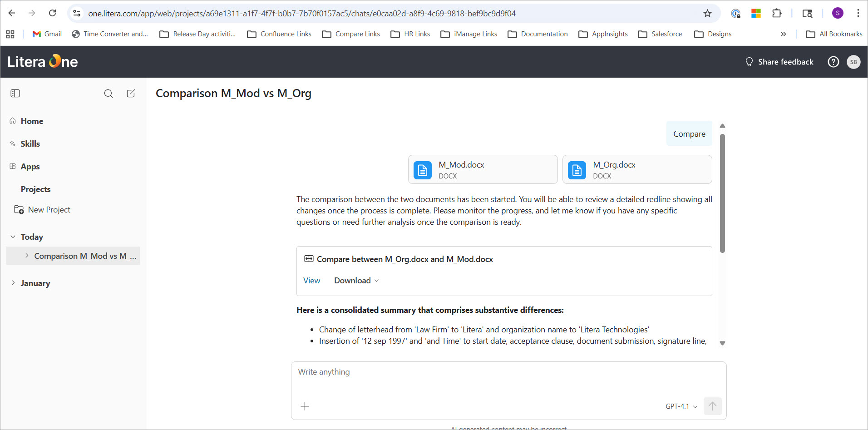The image size is (868, 430).
Task: Open the Confluence Links bookmark folder
Action: [279, 34]
